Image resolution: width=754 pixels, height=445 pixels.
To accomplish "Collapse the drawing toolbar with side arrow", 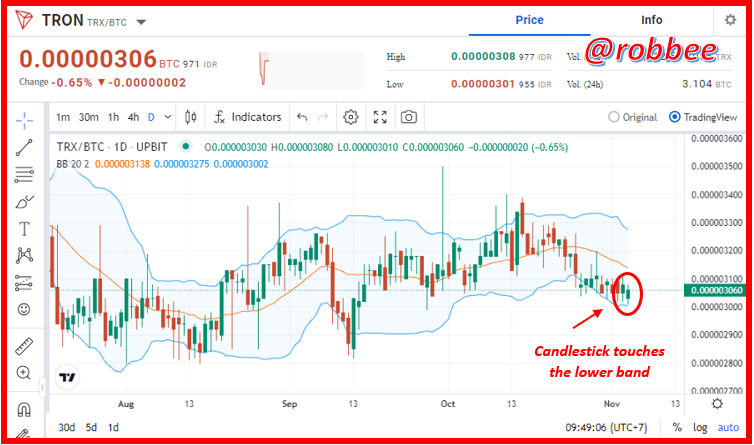I will (42, 387).
